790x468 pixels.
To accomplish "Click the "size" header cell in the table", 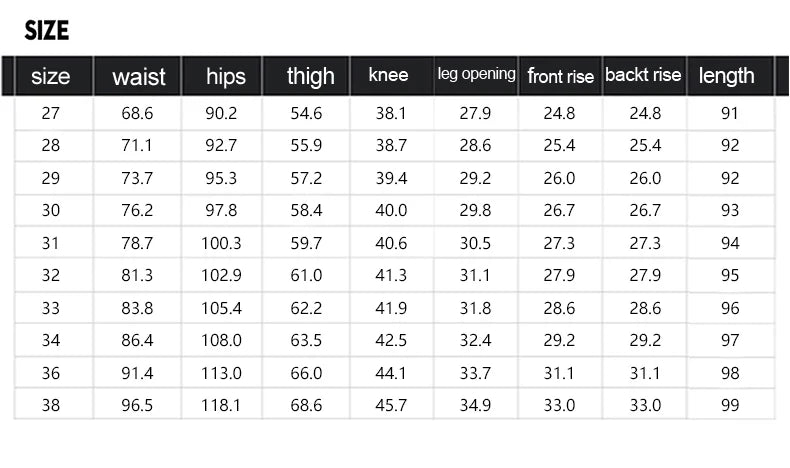I will coord(51,77).
